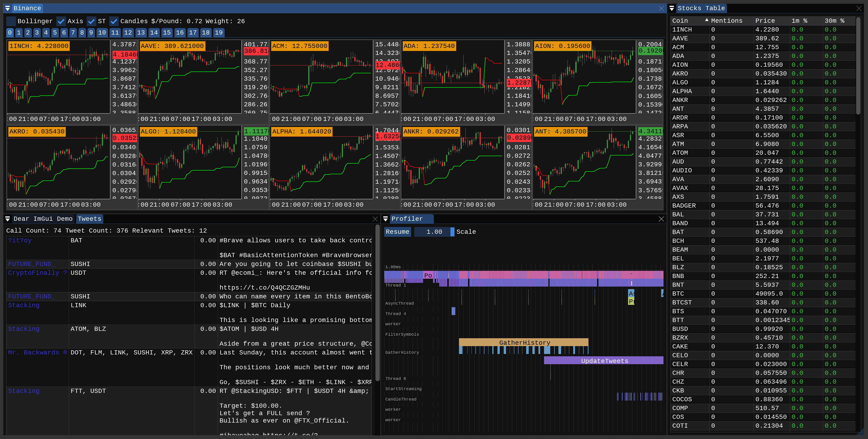The width and height of the screenshot is (868, 439).
Task: Close the Profiler window
Action: 661,219
